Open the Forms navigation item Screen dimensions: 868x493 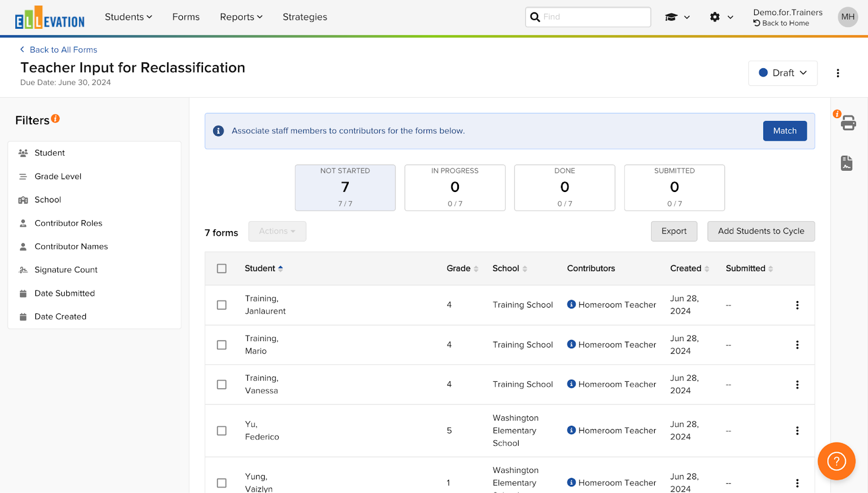(186, 17)
